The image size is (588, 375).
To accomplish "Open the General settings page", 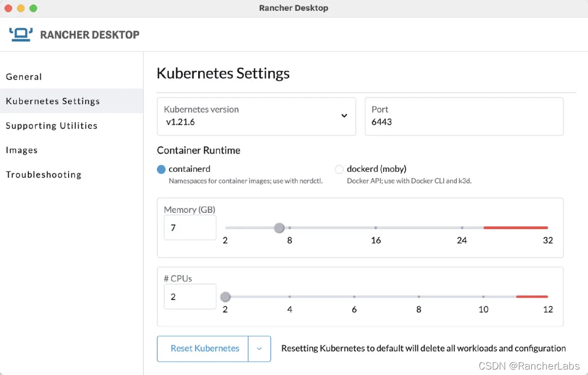I will [x=23, y=77].
